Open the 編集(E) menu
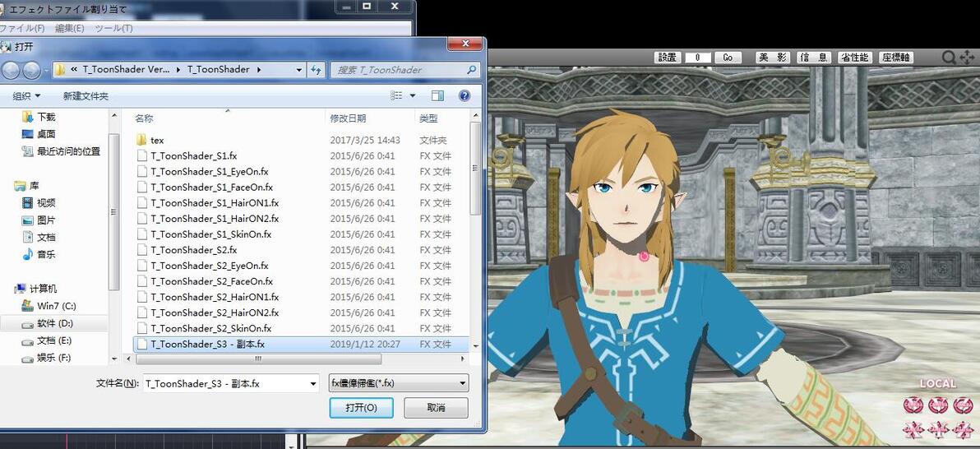 (69, 28)
